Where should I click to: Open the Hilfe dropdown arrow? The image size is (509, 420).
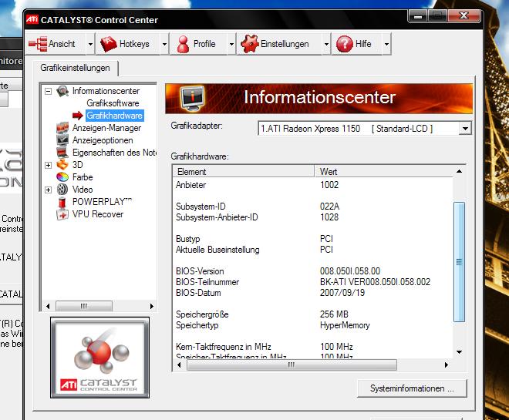(386, 44)
